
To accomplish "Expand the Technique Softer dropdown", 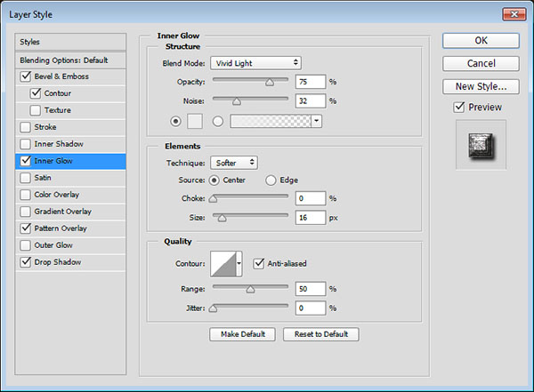I will click(235, 163).
